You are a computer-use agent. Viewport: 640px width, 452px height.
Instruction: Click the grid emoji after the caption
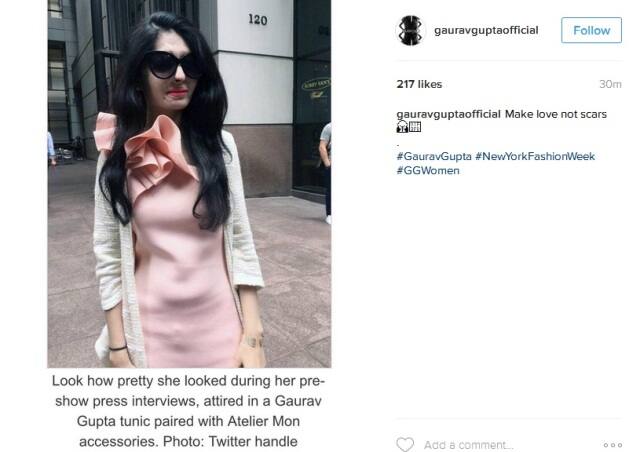tap(415, 127)
